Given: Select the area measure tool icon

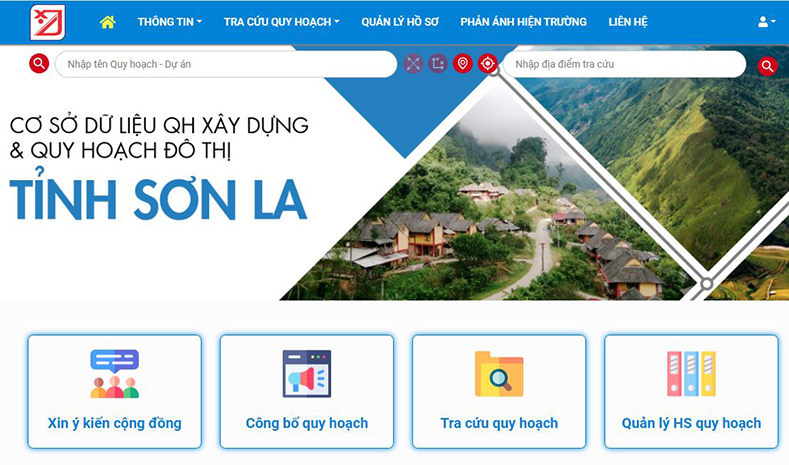Looking at the screenshot, I should pos(438,63).
